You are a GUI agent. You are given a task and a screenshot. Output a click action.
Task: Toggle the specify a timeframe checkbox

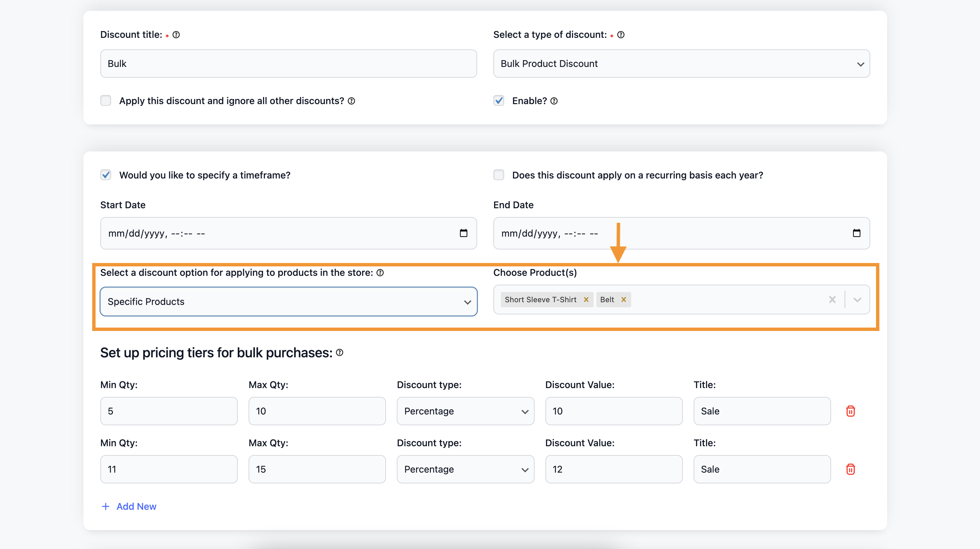coord(106,174)
